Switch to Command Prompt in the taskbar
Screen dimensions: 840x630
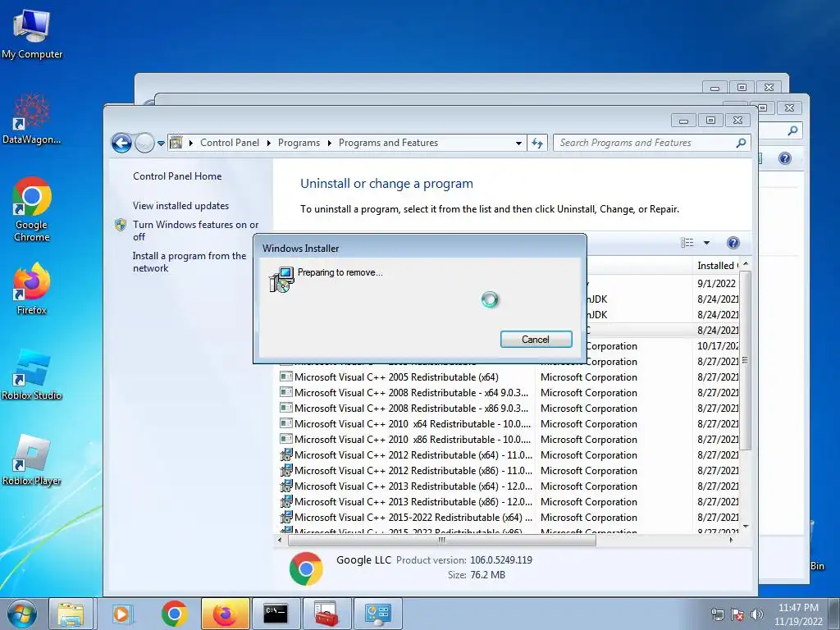276,614
